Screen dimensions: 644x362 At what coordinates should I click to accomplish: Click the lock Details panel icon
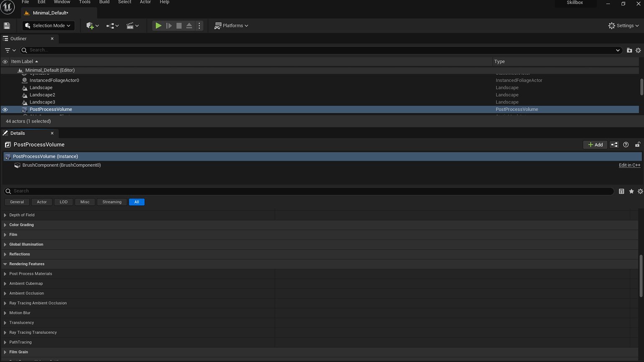click(637, 145)
